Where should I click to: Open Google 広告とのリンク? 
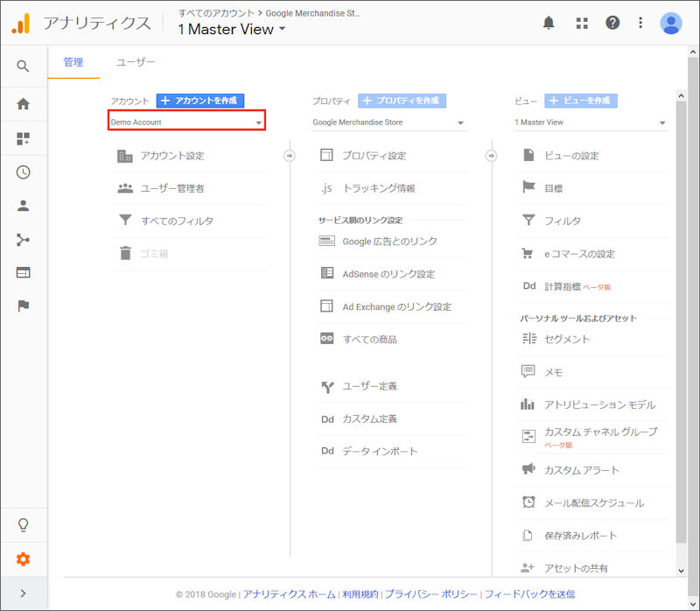click(391, 242)
